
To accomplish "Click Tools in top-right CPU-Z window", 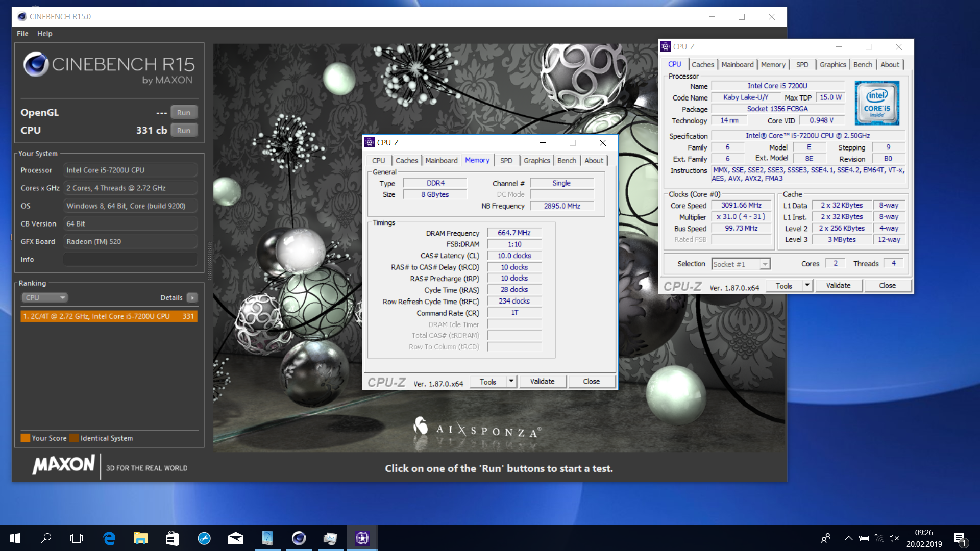I will point(784,286).
